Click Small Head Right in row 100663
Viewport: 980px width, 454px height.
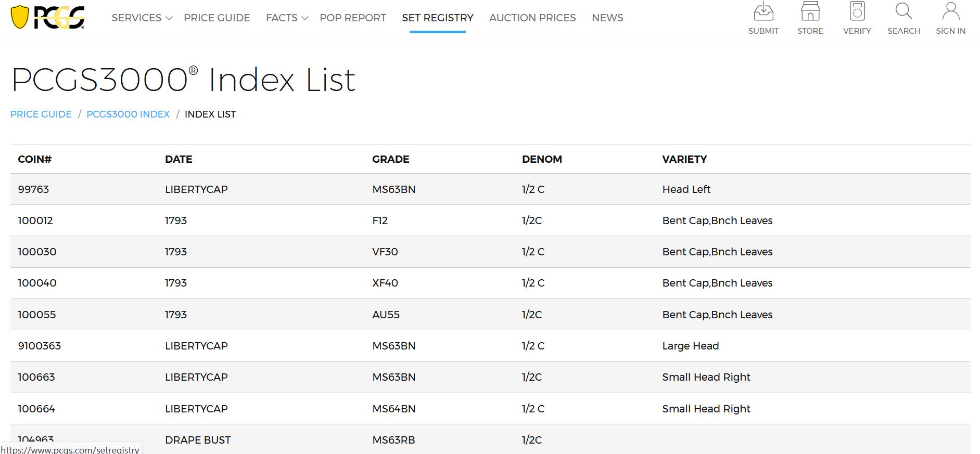[x=706, y=377]
